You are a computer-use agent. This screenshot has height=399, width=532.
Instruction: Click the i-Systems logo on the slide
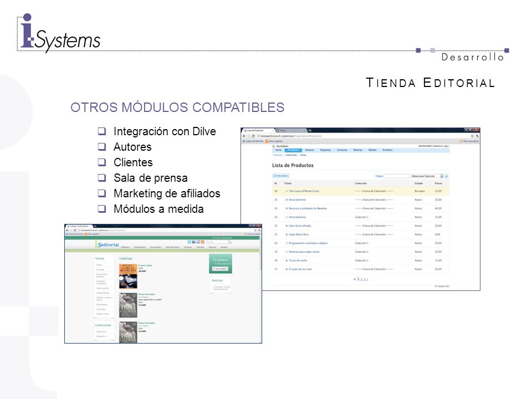pos(60,34)
